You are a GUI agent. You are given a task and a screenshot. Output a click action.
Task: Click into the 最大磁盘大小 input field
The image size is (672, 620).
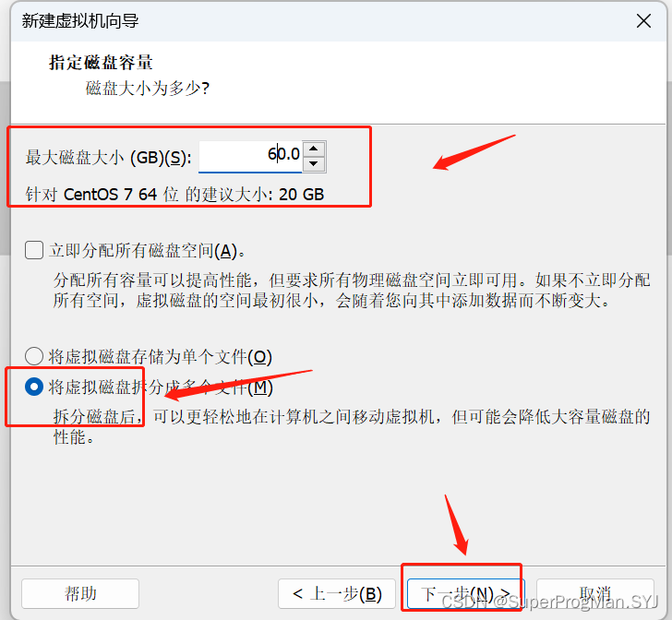coord(250,157)
